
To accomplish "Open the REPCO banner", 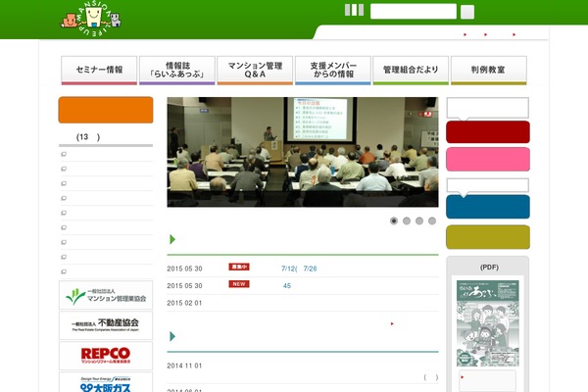I will click(106, 356).
